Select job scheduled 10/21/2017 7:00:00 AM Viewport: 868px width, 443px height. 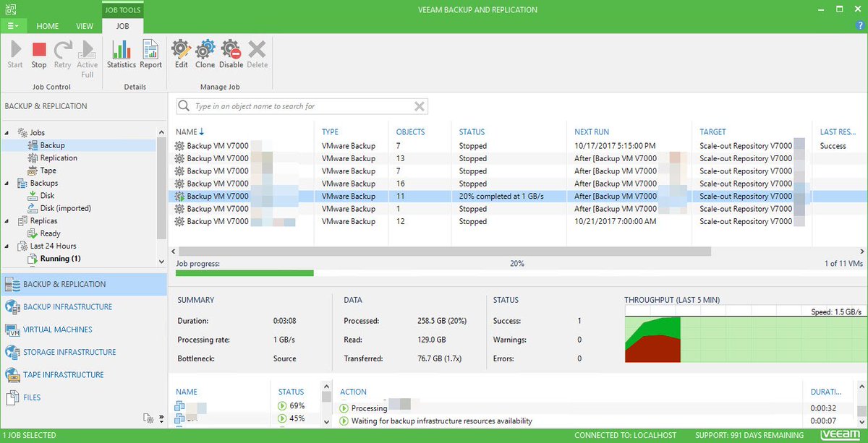point(518,221)
